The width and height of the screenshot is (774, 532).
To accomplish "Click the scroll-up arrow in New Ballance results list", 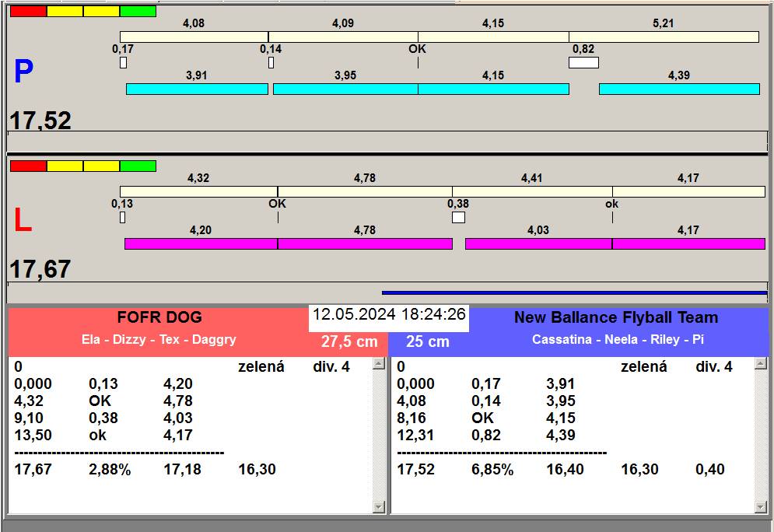I will click(761, 364).
